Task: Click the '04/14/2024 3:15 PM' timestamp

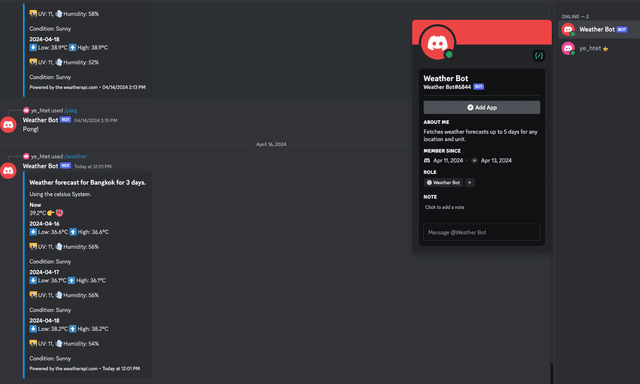Action: tap(96, 120)
